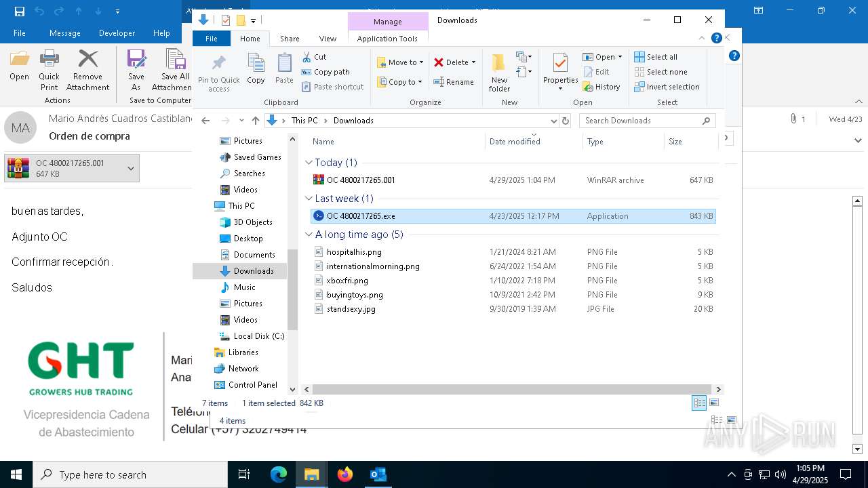Refresh the Downloads folder address bar
Viewport: 868px width, 488px height.
[x=566, y=121]
